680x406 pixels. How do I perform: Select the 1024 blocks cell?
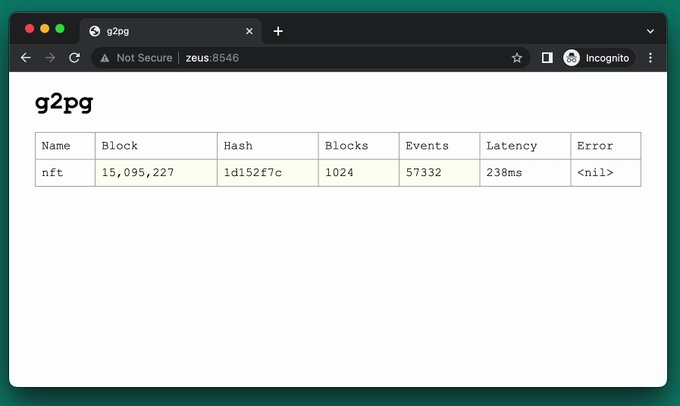[x=359, y=173]
